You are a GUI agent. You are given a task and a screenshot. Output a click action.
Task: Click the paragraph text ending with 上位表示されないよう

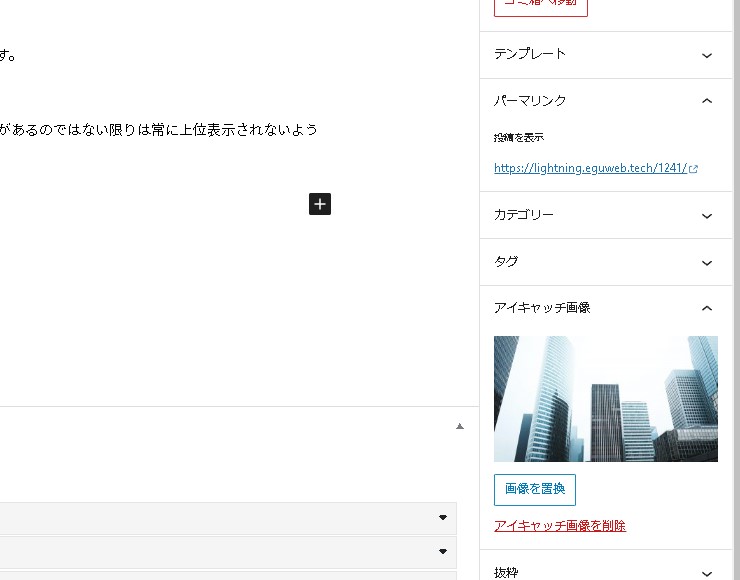[x=160, y=130]
